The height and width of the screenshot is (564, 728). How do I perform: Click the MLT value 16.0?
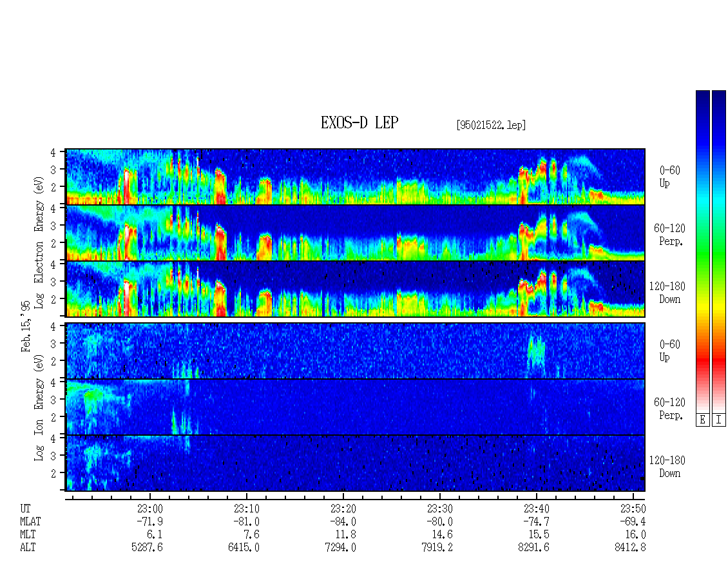[x=636, y=535]
